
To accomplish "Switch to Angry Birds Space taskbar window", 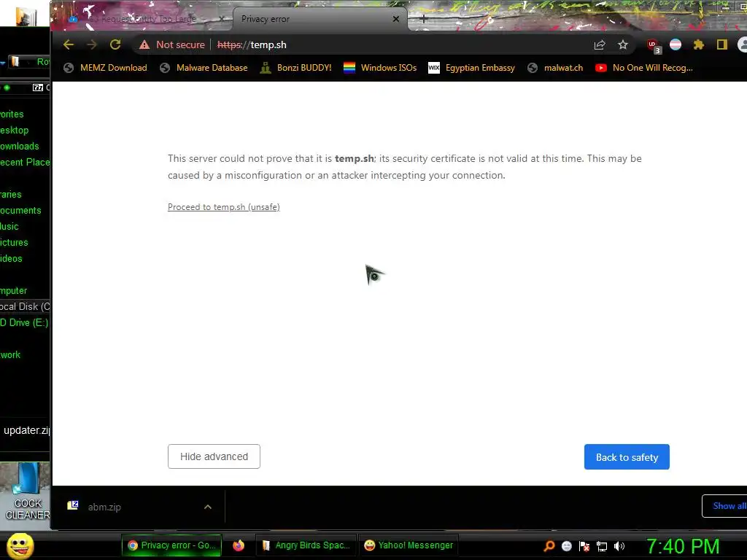I will pyautogui.click(x=307, y=545).
